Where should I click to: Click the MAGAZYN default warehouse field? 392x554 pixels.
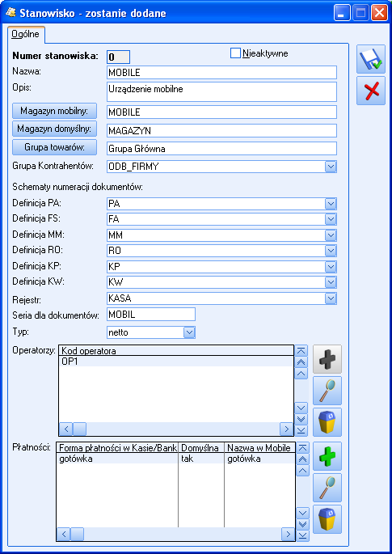221,131
